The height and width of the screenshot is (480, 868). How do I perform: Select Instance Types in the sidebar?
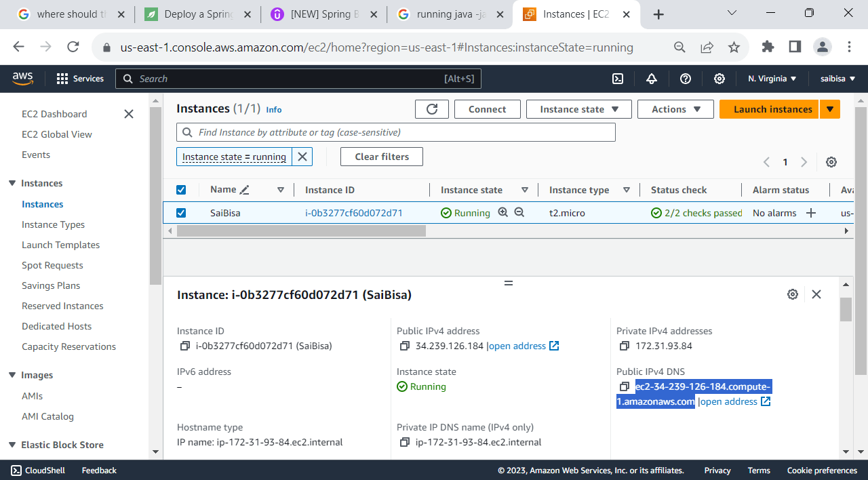click(53, 224)
